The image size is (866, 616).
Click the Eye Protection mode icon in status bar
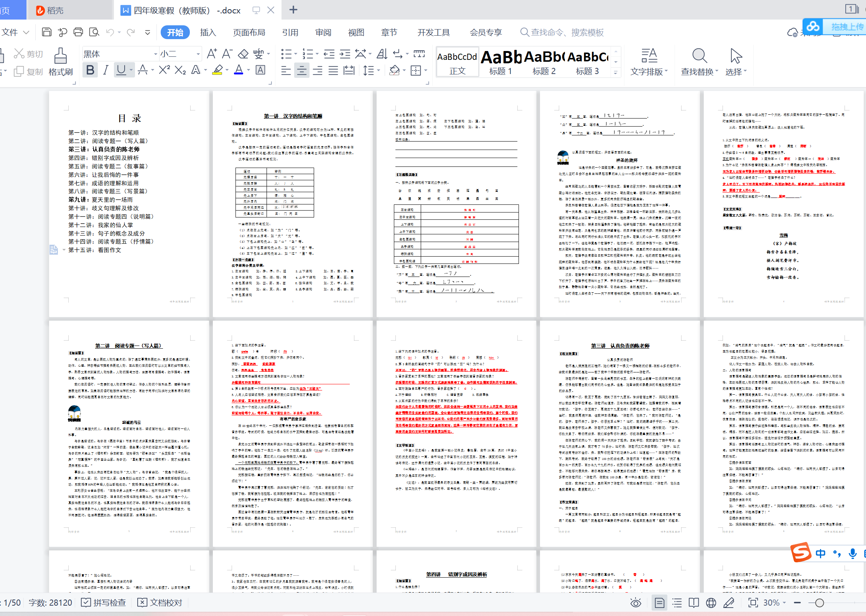click(x=636, y=603)
